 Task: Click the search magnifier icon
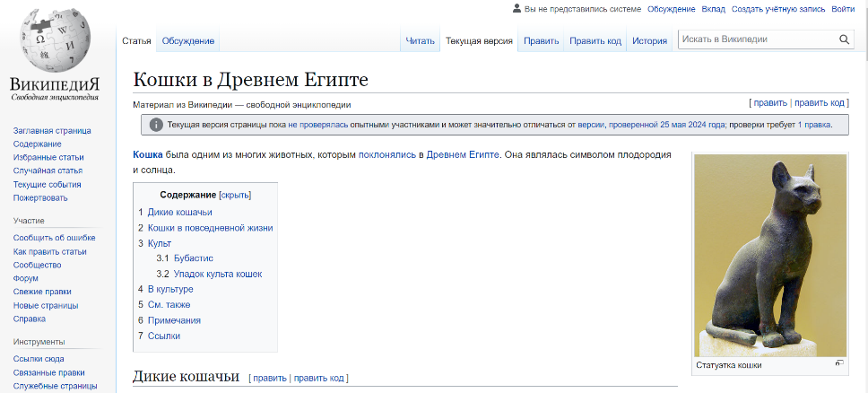844,39
